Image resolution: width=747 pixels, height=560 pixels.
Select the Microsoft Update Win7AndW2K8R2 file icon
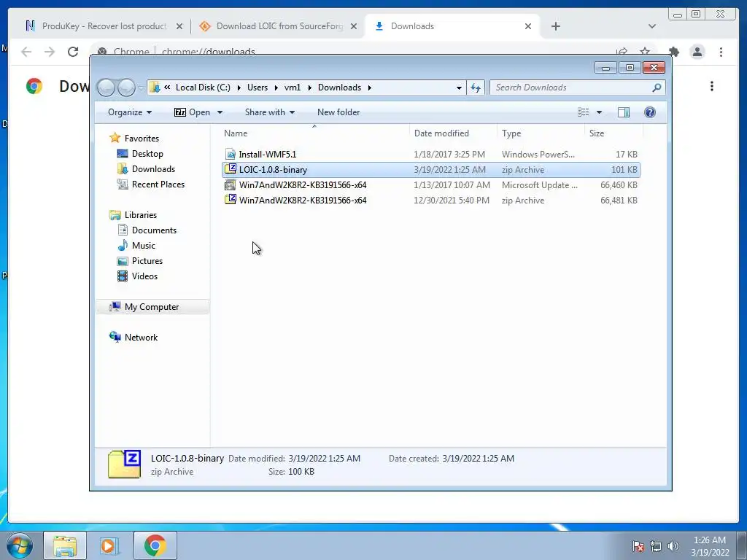click(x=231, y=184)
